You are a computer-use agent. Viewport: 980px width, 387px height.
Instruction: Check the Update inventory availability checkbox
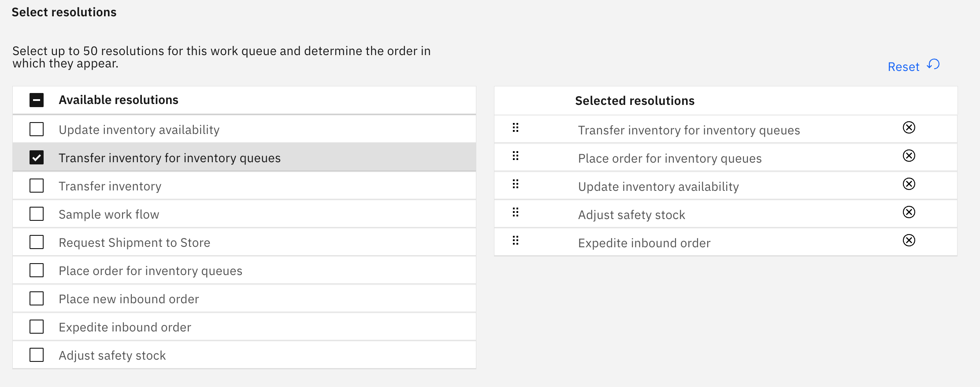click(x=37, y=130)
